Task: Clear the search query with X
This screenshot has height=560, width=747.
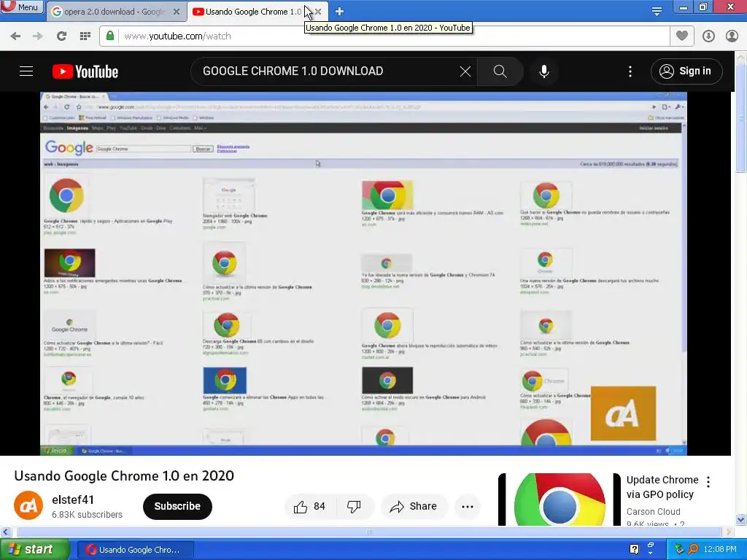Action: (465, 71)
